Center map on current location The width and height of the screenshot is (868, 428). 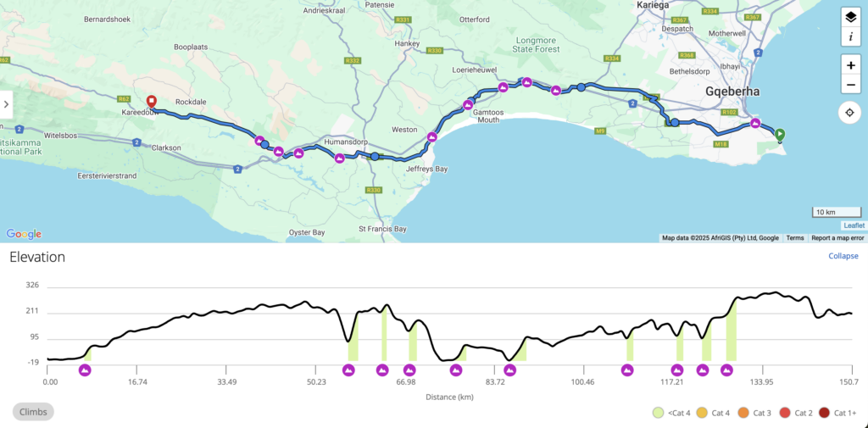pyautogui.click(x=850, y=113)
